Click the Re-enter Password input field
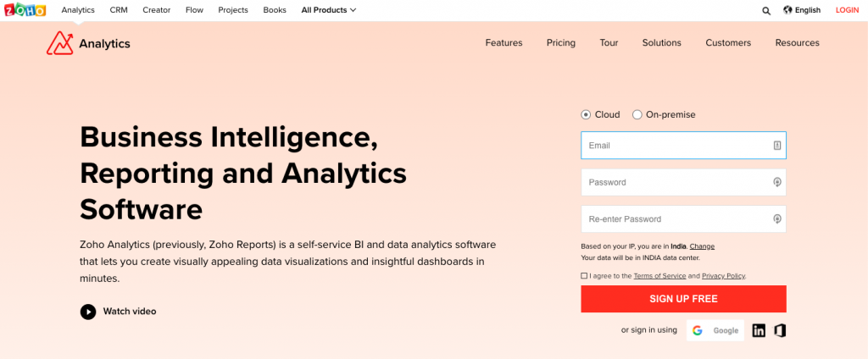 684,219
